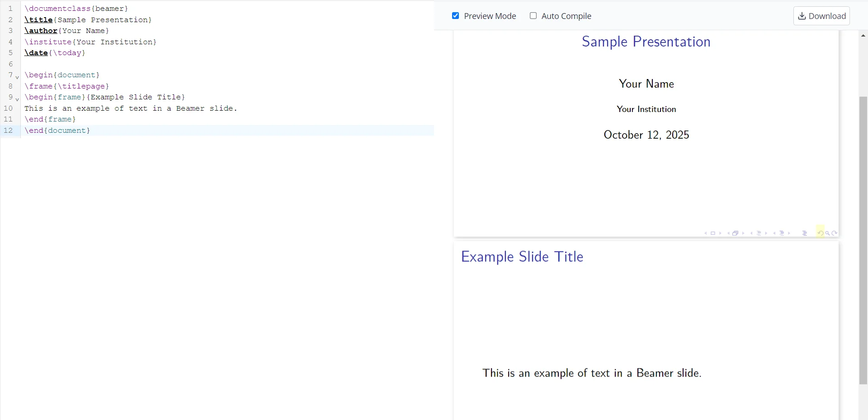
Task: Click the beamer subsection navigation icon
Action: (759, 233)
